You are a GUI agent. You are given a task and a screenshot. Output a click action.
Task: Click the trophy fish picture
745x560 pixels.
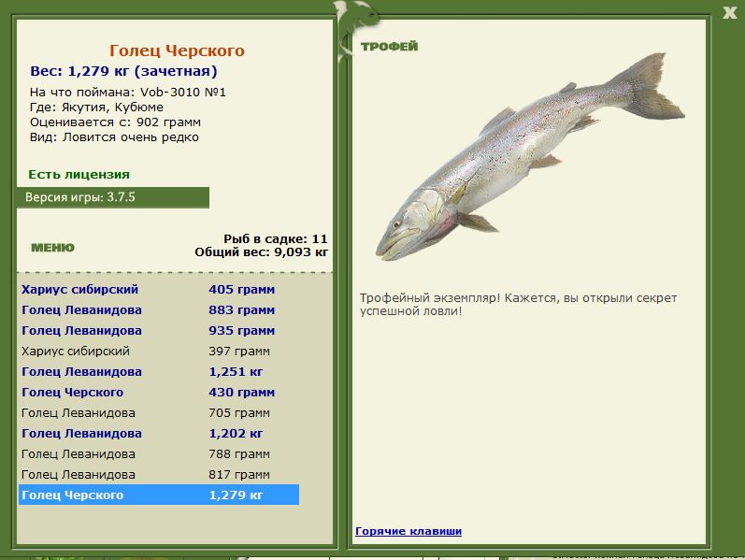click(530, 157)
